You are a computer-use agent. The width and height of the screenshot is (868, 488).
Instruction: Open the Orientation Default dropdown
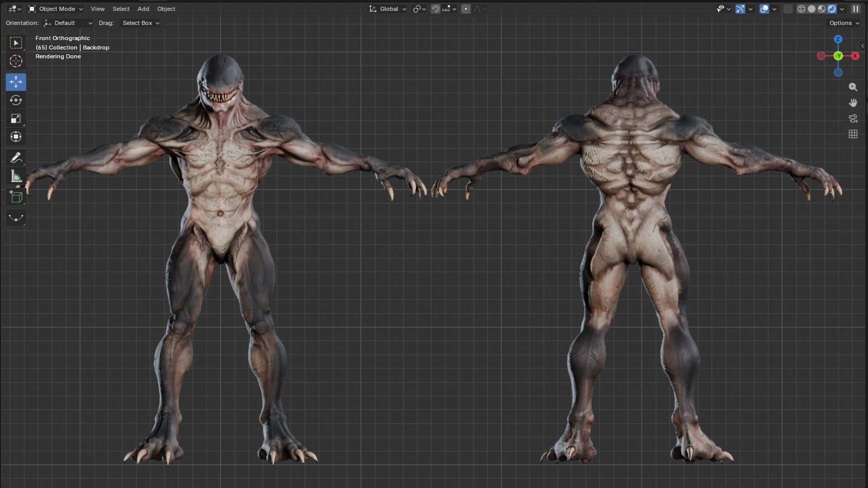click(x=68, y=23)
